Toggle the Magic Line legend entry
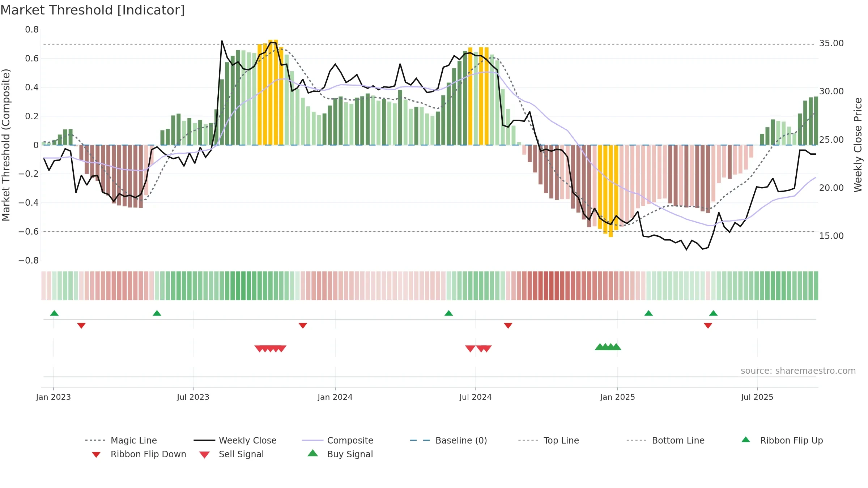The height and width of the screenshot is (488, 868). pyautogui.click(x=121, y=440)
